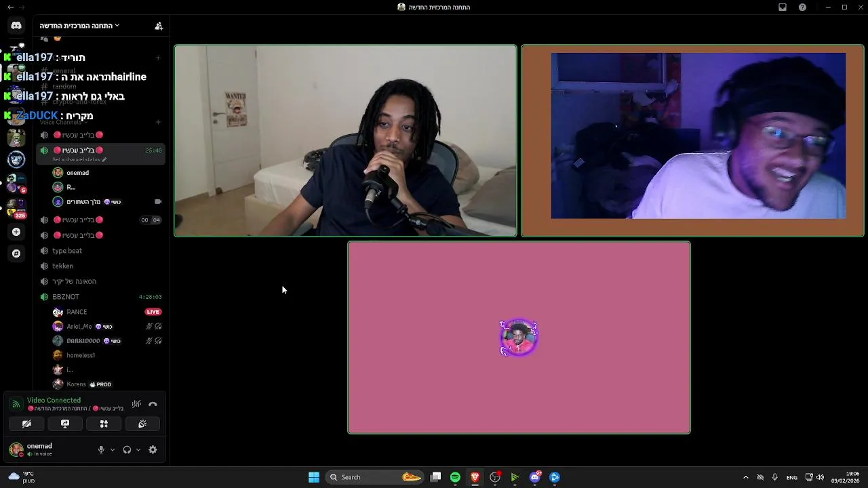Open onemad user profile avatar
Viewport: 868px width, 488px height.
(x=16, y=449)
